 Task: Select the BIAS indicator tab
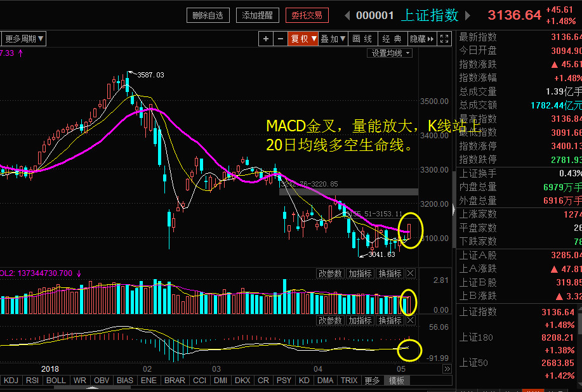point(125,381)
